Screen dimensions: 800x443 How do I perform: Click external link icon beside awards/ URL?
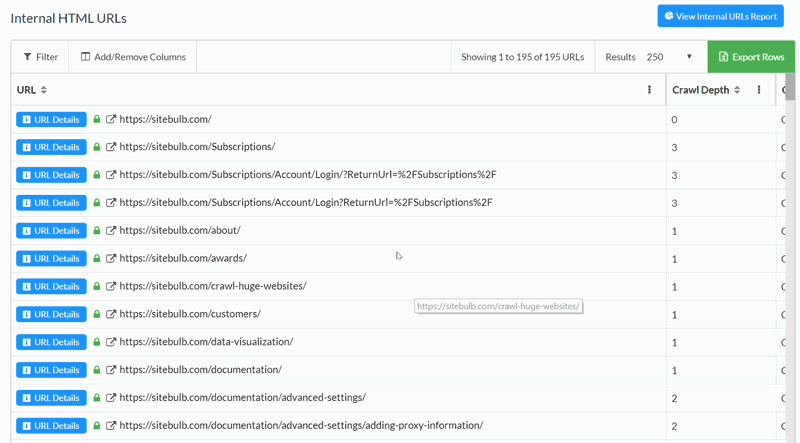(x=111, y=258)
